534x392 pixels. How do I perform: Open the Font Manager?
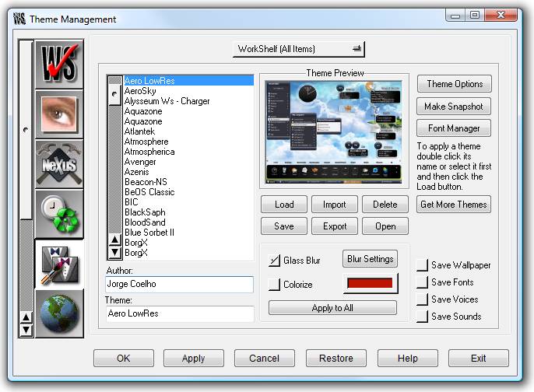click(454, 128)
